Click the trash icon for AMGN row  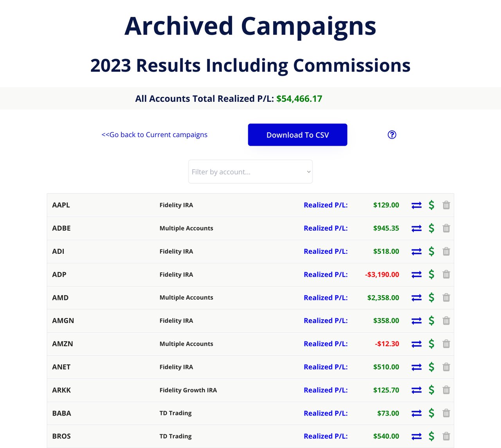coord(446,321)
